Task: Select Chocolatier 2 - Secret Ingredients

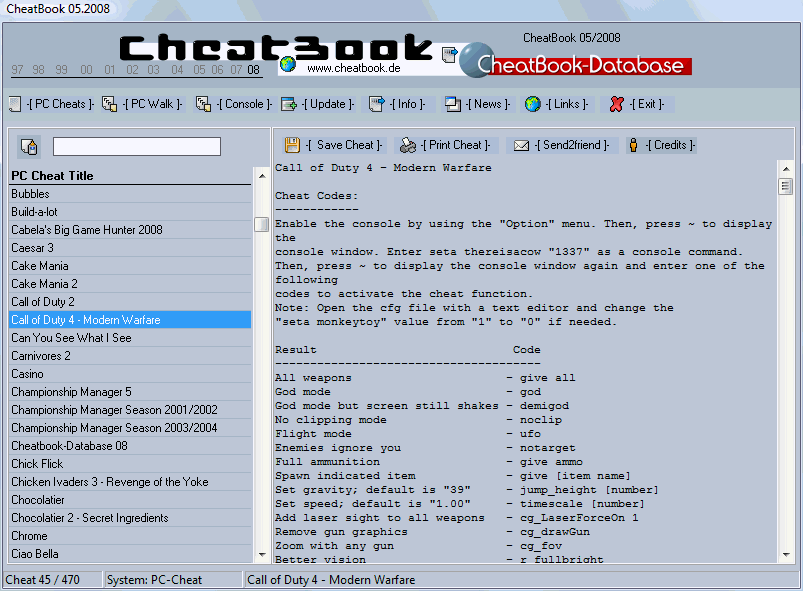Action: point(131,518)
